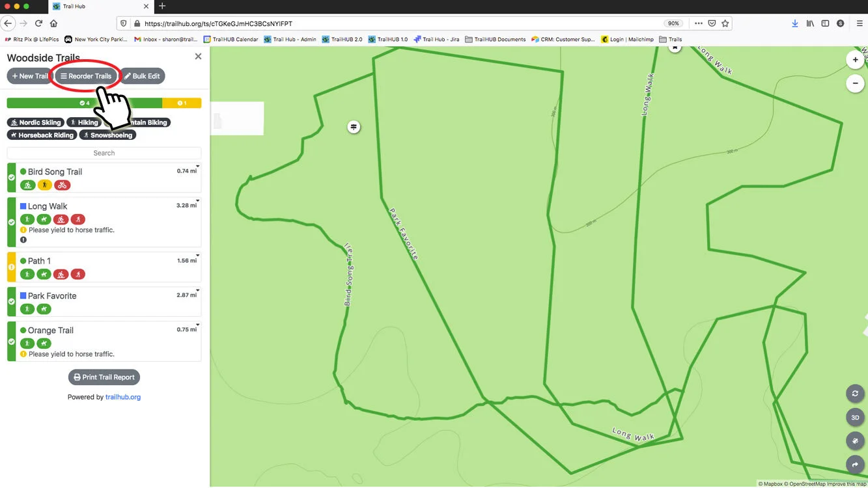Click the Bulk Edit button

(142, 76)
